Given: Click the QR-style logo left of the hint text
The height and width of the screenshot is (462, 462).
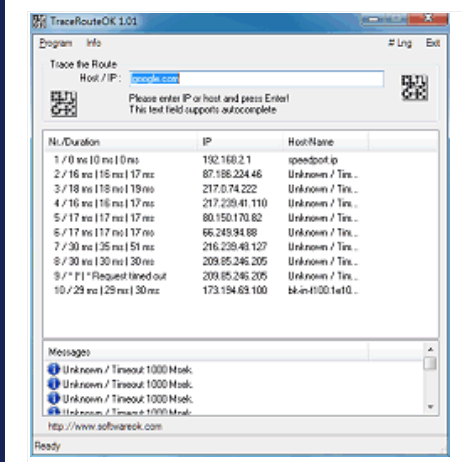Looking at the screenshot, I should pos(64,104).
